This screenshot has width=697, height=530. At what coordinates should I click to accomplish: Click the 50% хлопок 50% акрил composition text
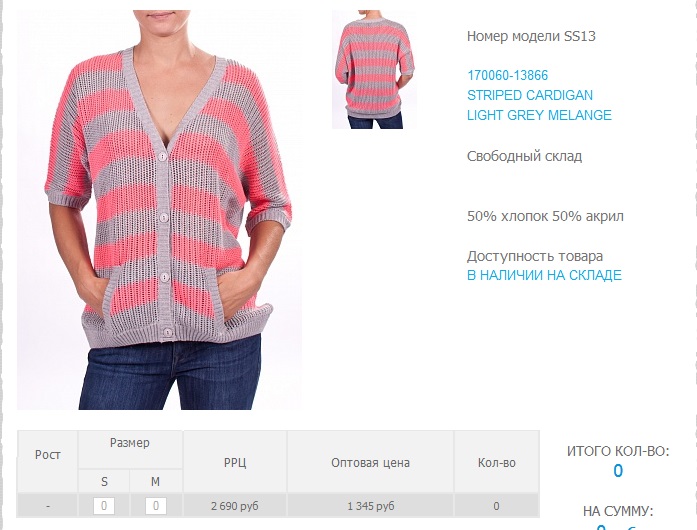click(545, 216)
